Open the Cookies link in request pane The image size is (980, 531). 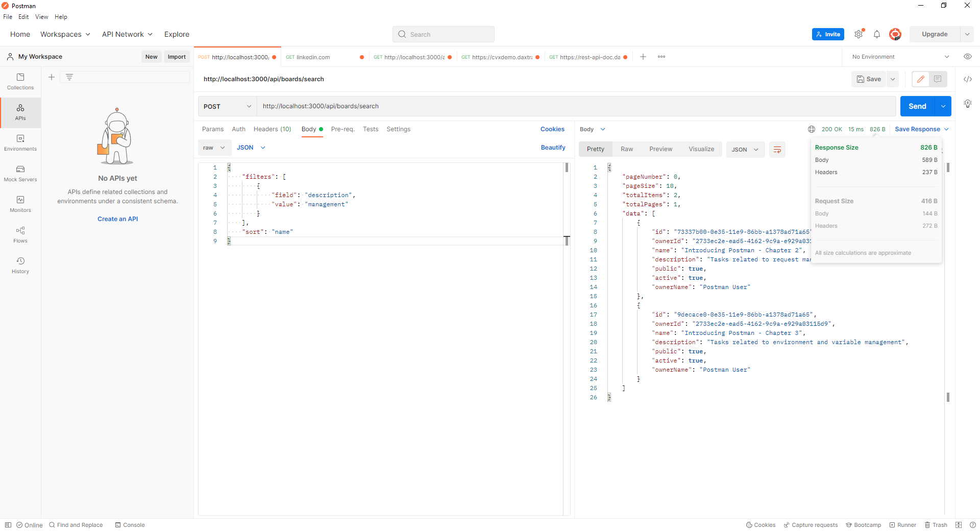coord(552,129)
